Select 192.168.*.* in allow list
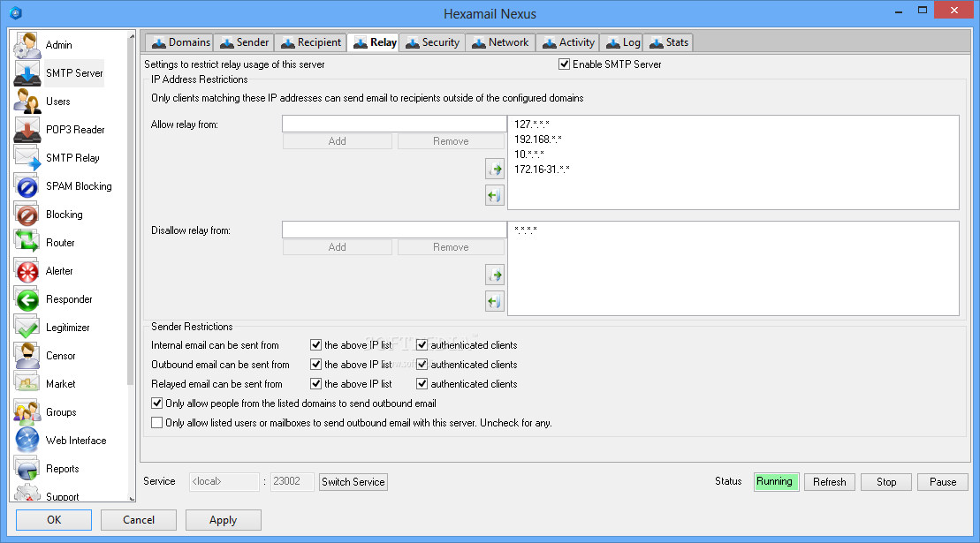980x543 pixels. [x=537, y=140]
